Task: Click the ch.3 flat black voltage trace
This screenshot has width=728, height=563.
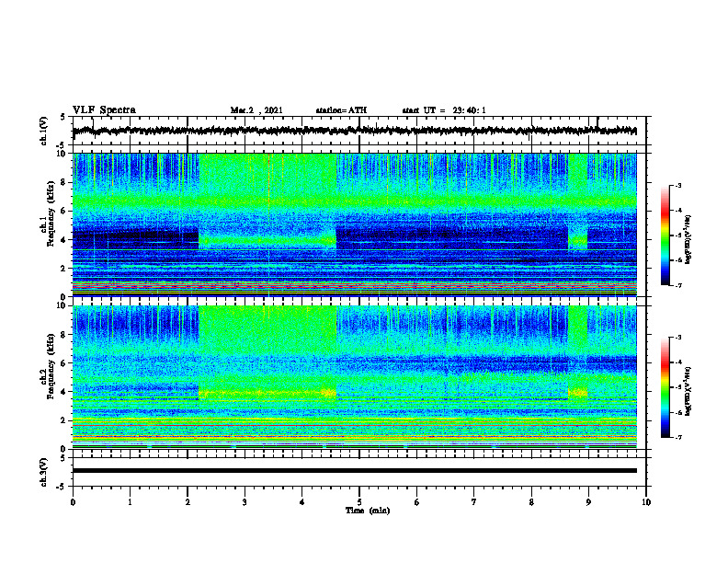Action: 354,471
